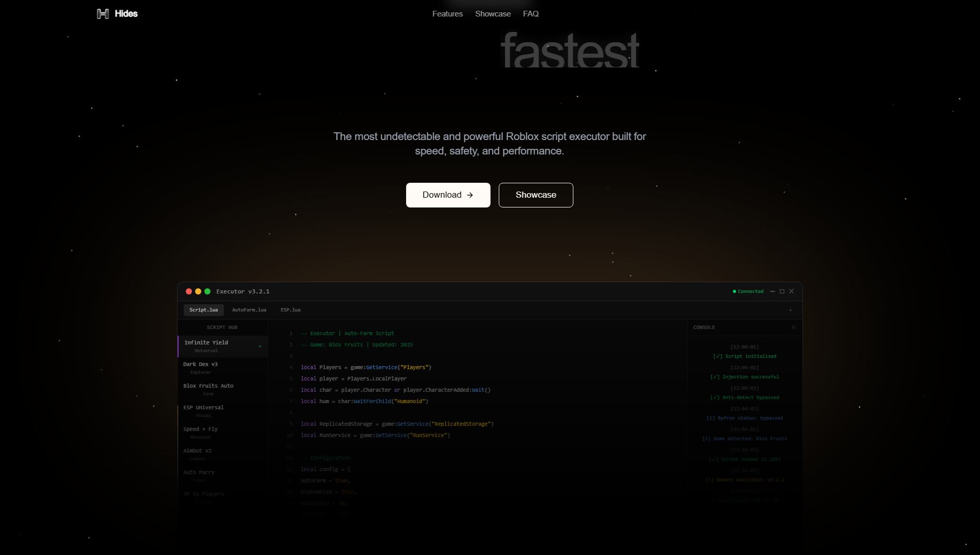Click the red traffic-light dot
Screen dimensions: 980x555
(x=189, y=291)
